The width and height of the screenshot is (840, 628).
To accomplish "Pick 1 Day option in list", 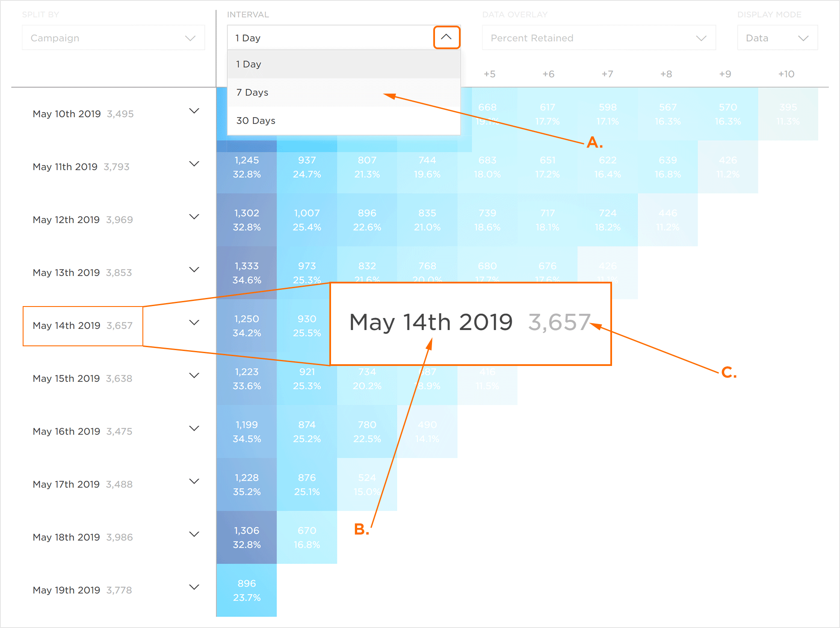I will [248, 64].
